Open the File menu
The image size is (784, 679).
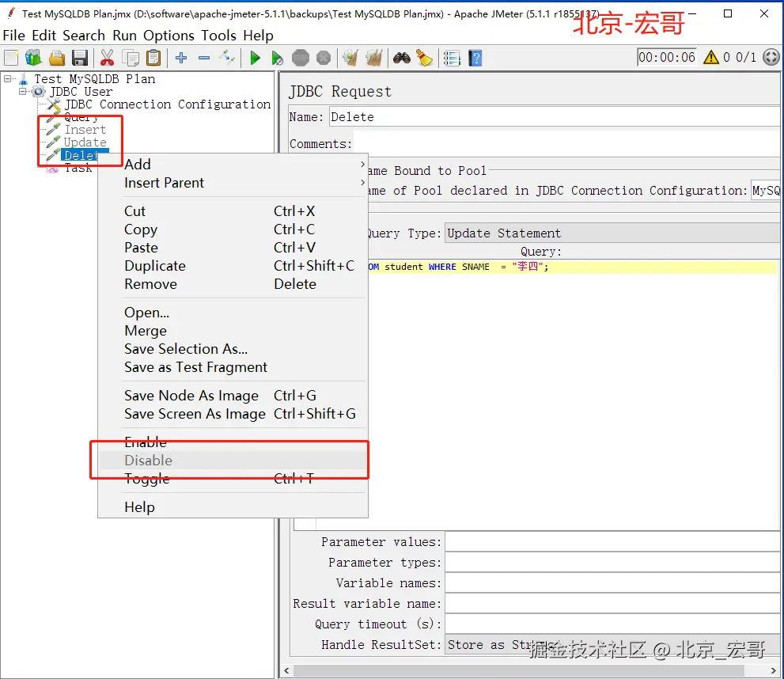14,36
